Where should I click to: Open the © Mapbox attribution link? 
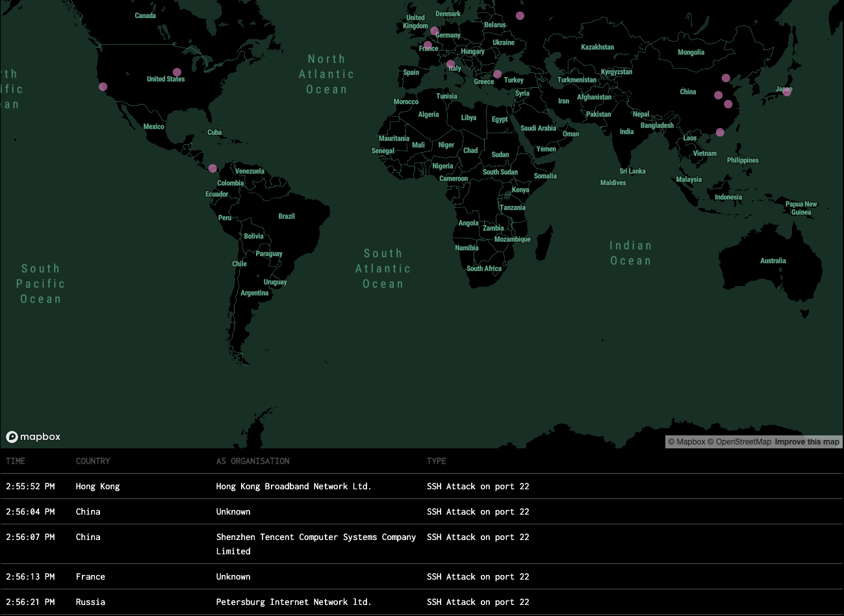pyautogui.click(x=686, y=442)
